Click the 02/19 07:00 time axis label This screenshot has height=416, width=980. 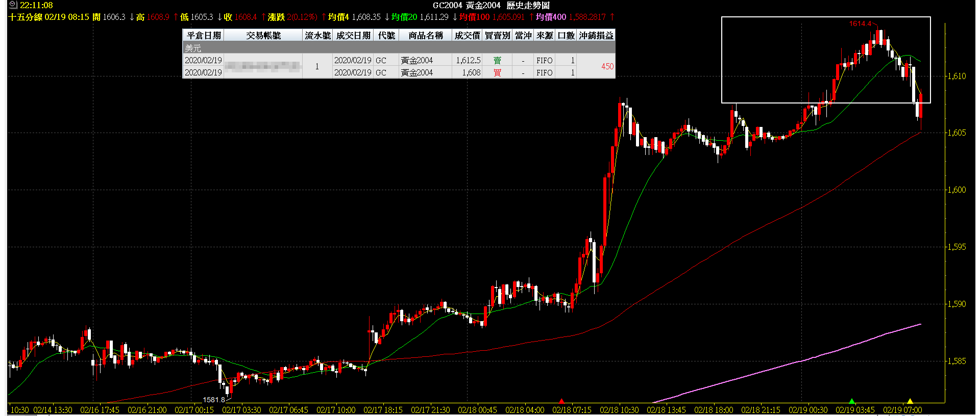tap(902, 410)
